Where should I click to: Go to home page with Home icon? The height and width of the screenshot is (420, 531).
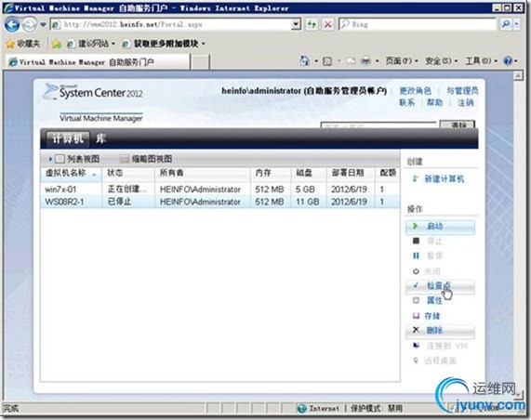305,61
